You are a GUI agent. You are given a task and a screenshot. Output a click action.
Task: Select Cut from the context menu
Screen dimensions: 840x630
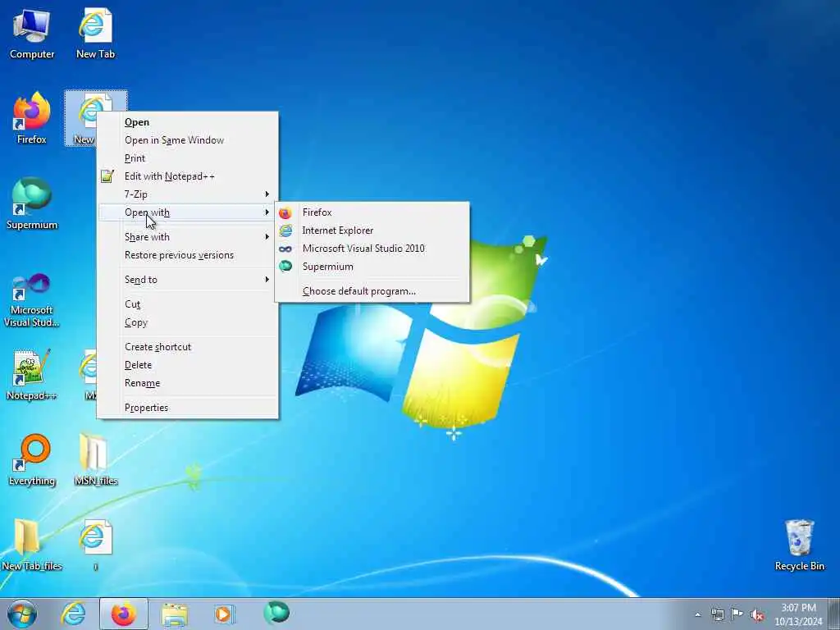pyautogui.click(x=188, y=304)
